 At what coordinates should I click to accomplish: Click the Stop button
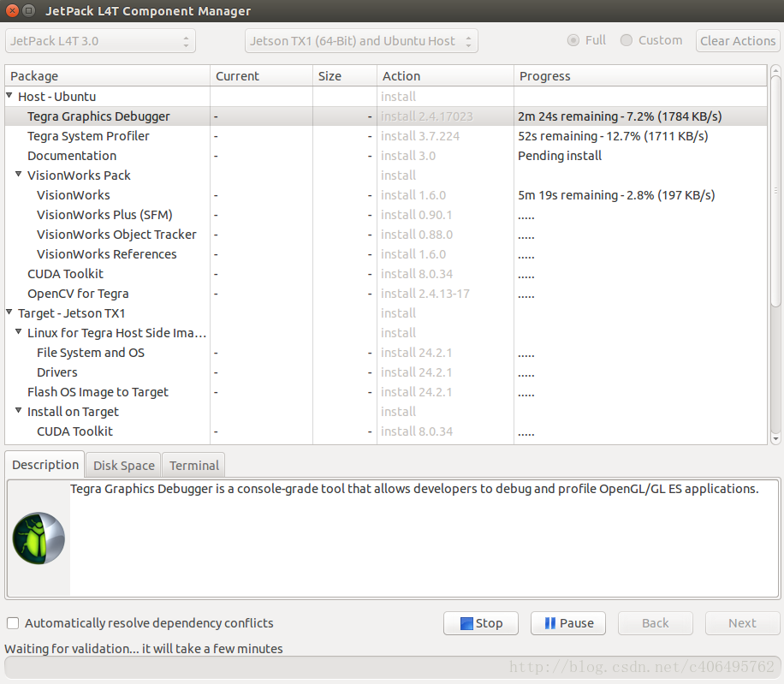point(480,623)
